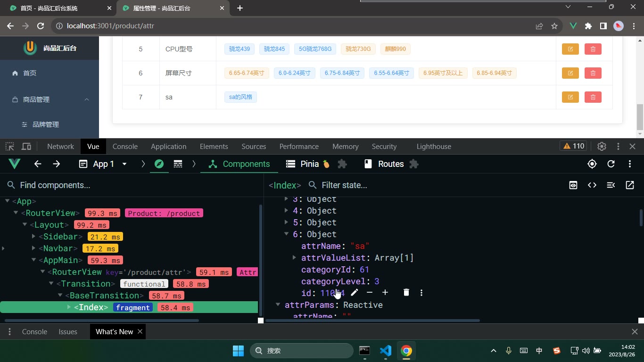This screenshot has height=362, width=644.
Task: Open the more options dots on the id row
Action: [421, 293]
